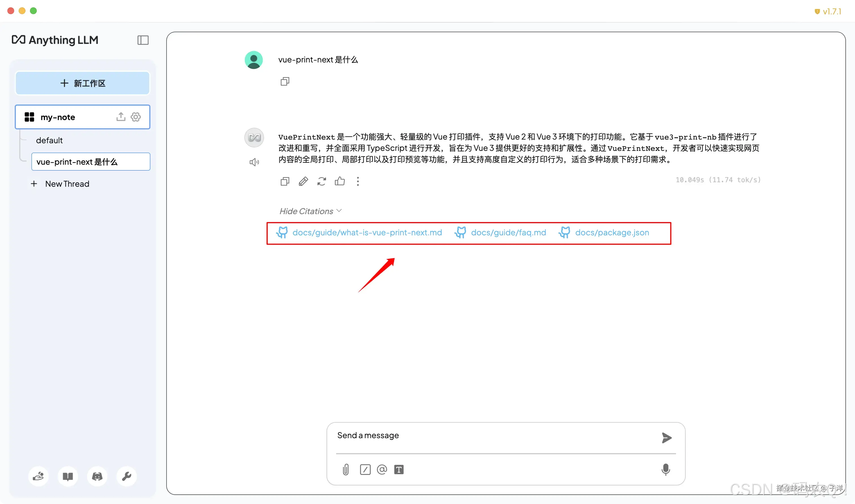Screen dimensions: 855x504
Task: Open the slash commands icon in message bar
Action: [x=365, y=470]
